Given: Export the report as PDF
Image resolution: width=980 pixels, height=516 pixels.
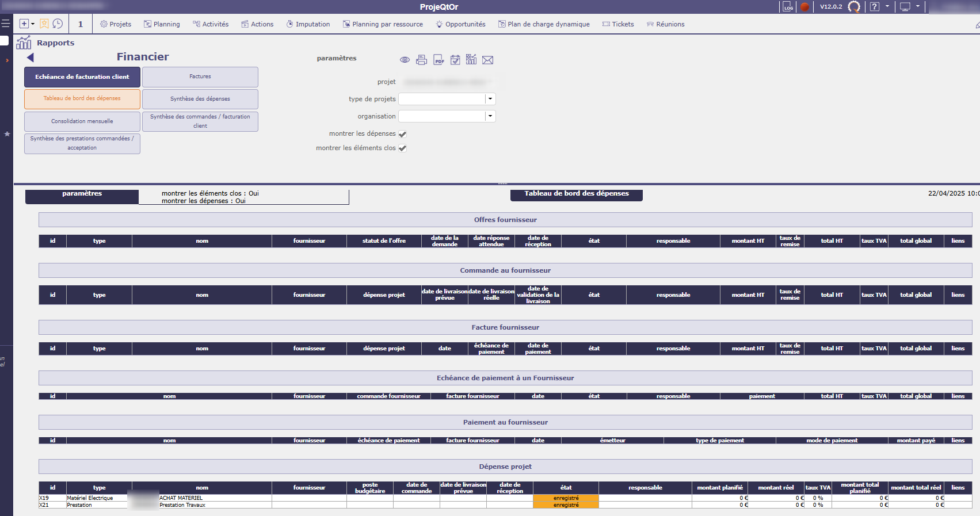Looking at the screenshot, I should click(x=438, y=60).
